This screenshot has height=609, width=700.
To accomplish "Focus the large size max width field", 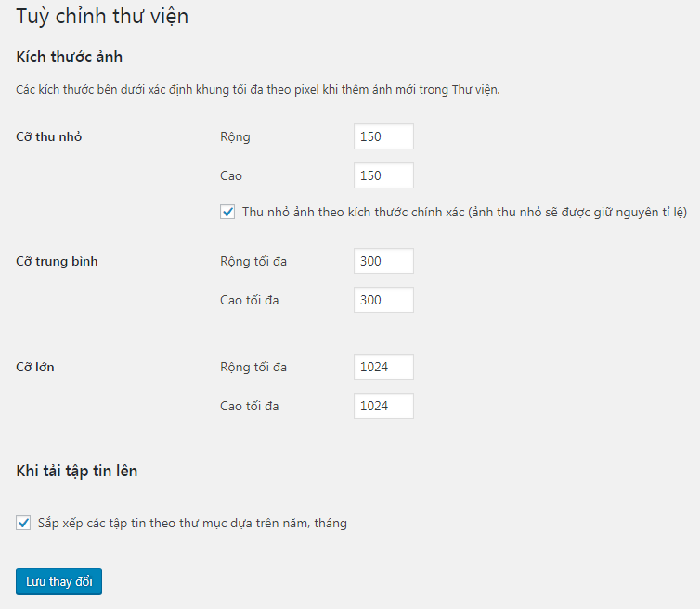I will 383,367.
